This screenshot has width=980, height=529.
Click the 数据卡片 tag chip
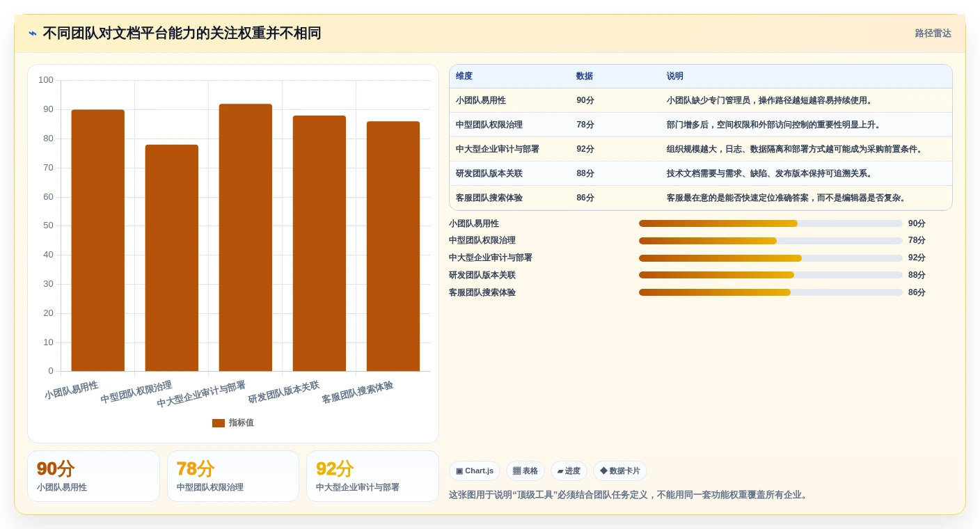[619, 471]
